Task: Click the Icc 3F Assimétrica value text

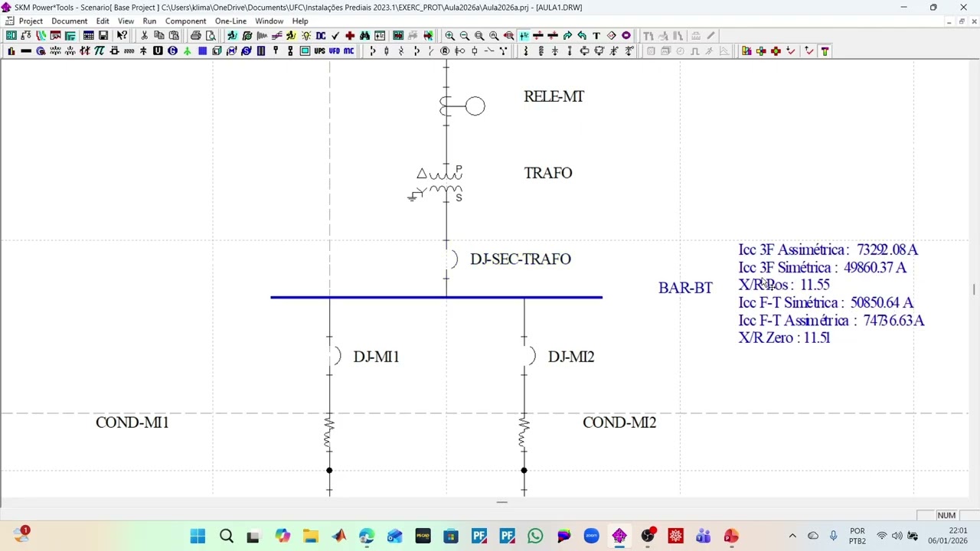Action: pos(828,249)
